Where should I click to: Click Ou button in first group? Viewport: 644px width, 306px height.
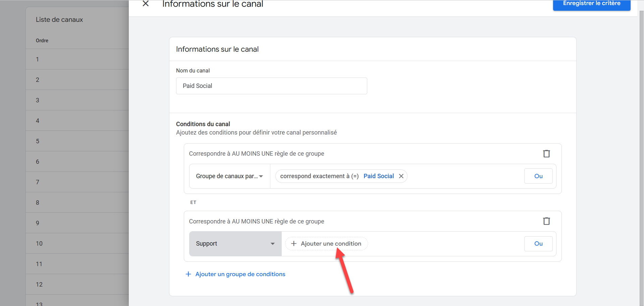538,176
